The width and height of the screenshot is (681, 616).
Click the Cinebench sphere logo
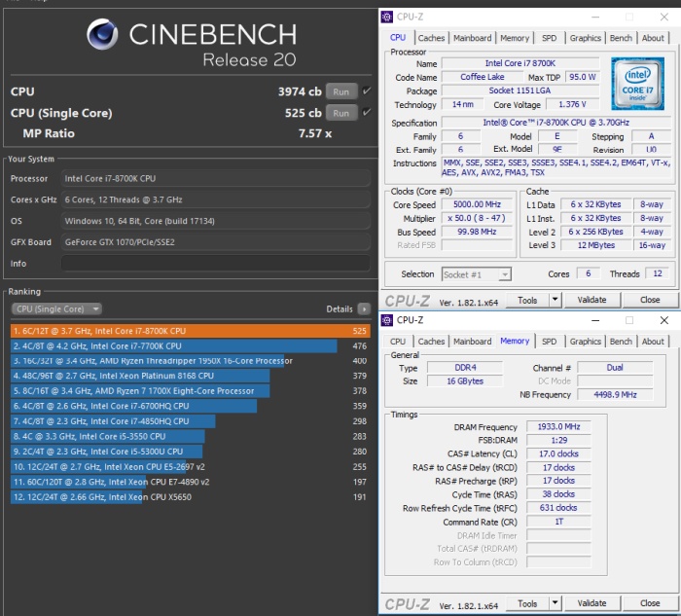point(102,34)
